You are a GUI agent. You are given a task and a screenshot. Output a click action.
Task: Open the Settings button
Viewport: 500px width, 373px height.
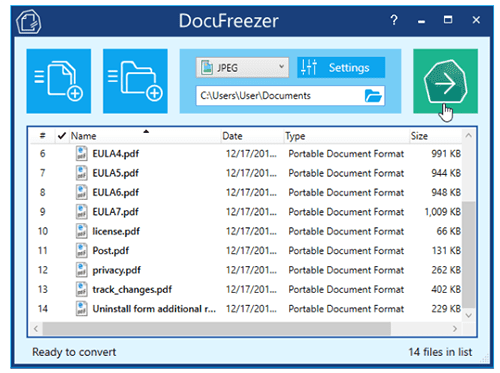click(341, 68)
